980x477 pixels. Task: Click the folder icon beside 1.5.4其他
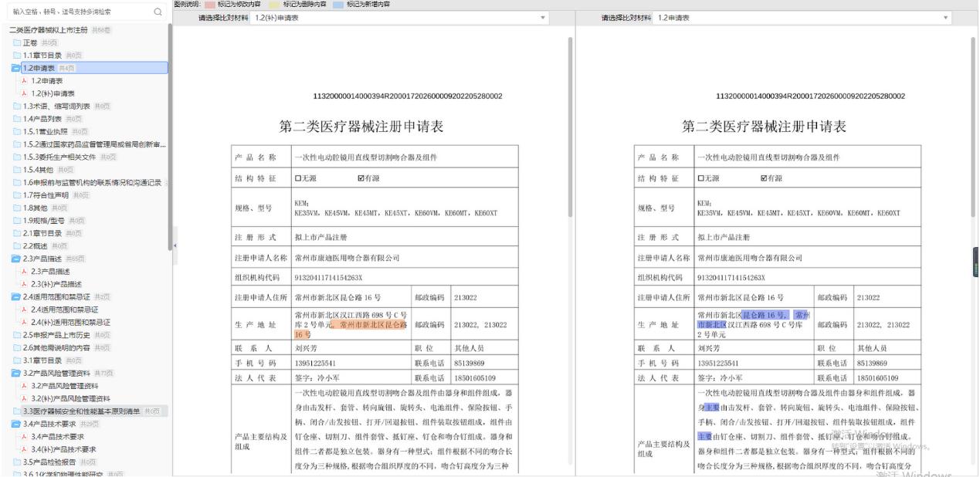pyautogui.click(x=17, y=169)
